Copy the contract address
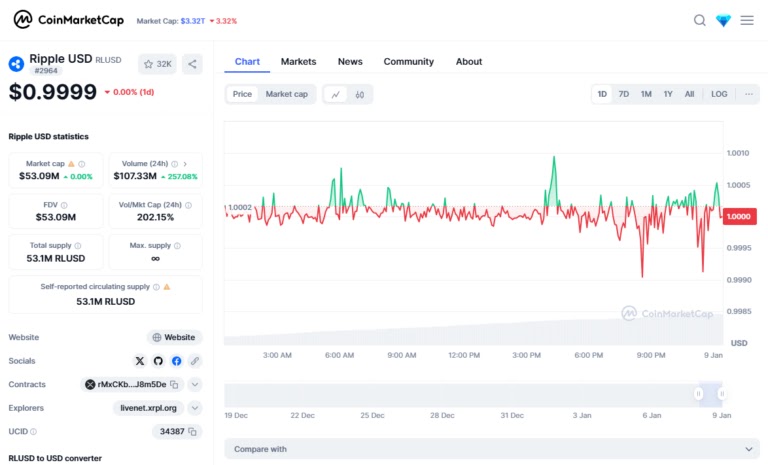 click(x=174, y=385)
